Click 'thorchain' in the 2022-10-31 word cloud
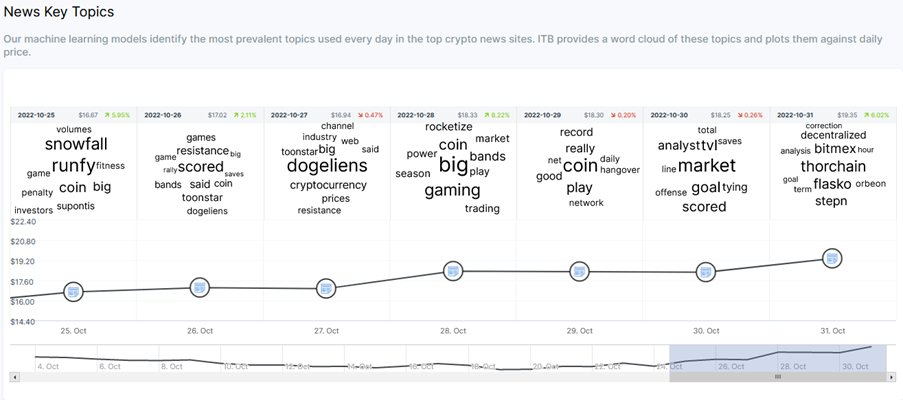Viewport: 903px width, 400px height. tap(832, 166)
